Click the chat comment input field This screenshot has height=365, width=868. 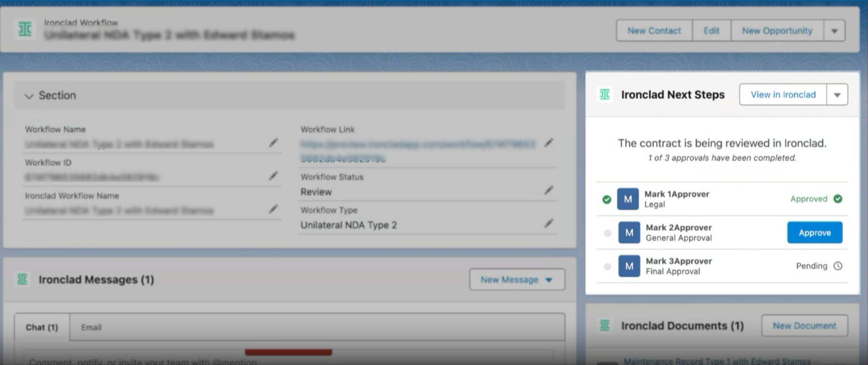(288, 357)
